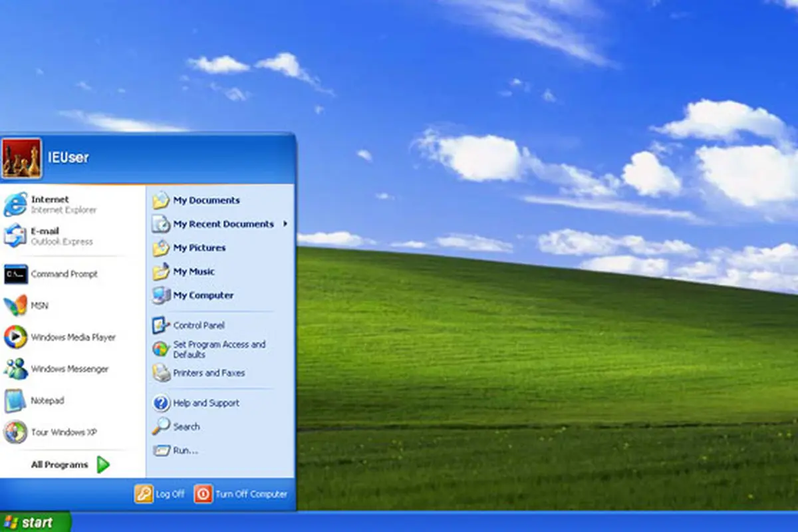The image size is (798, 532).
Task: Start Windows Media Player icon
Action: point(15,337)
